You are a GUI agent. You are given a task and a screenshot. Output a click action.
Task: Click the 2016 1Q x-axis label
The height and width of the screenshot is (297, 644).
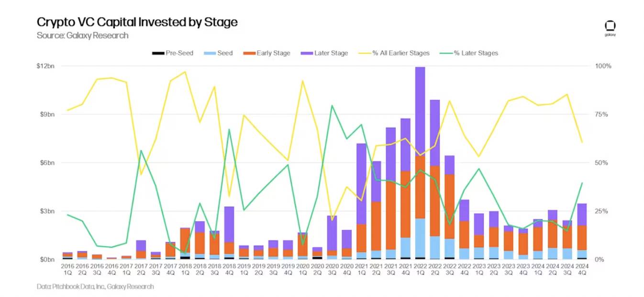[67, 268]
